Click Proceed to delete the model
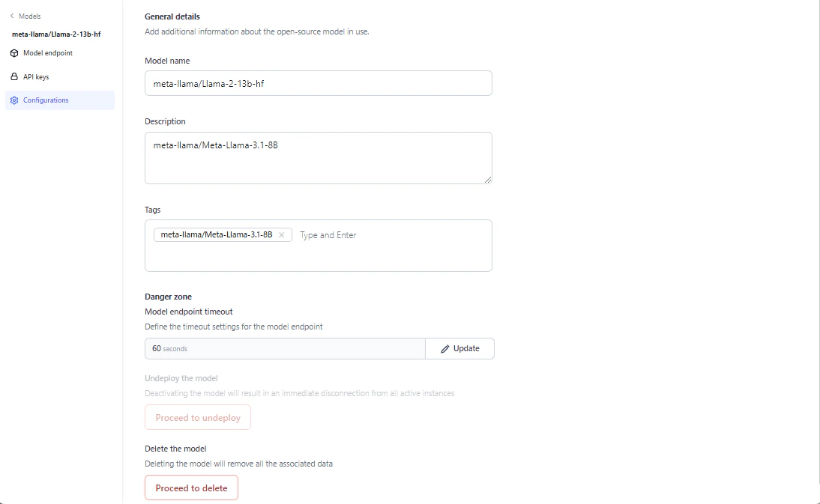The image size is (820, 504). (x=191, y=488)
